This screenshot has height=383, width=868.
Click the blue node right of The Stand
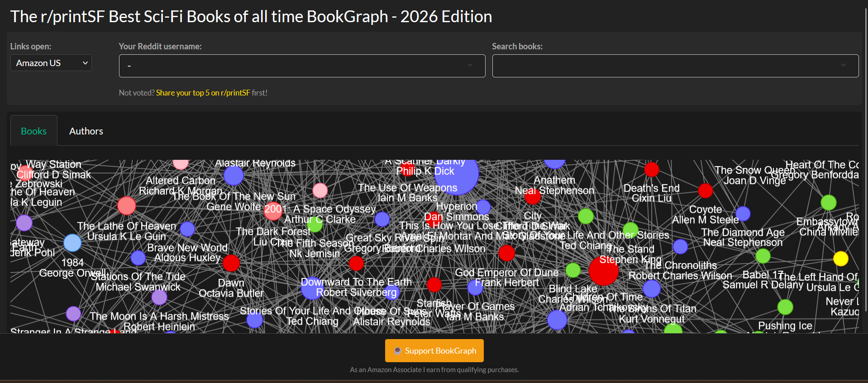[x=680, y=247]
